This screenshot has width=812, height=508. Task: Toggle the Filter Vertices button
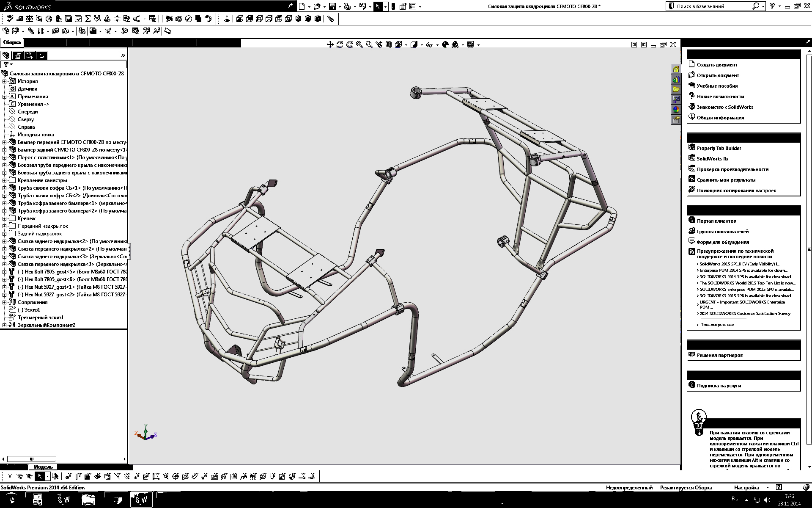pyautogui.click(x=69, y=476)
